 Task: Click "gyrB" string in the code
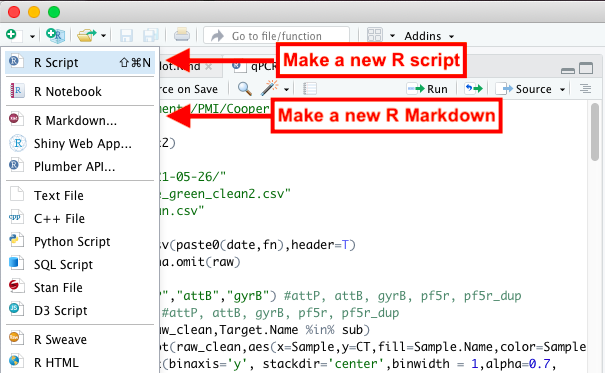tap(248, 296)
